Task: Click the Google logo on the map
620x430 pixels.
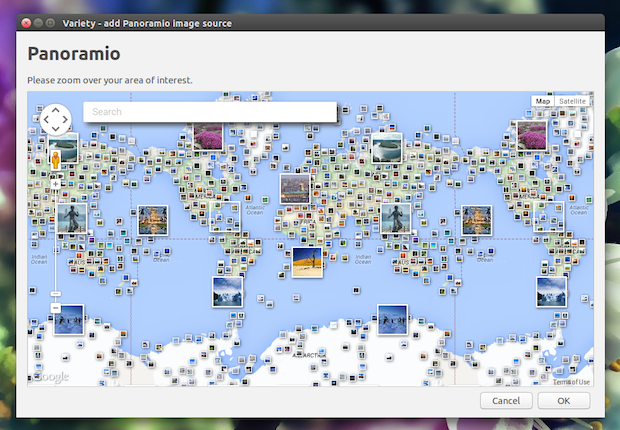Action: click(x=51, y=376)
